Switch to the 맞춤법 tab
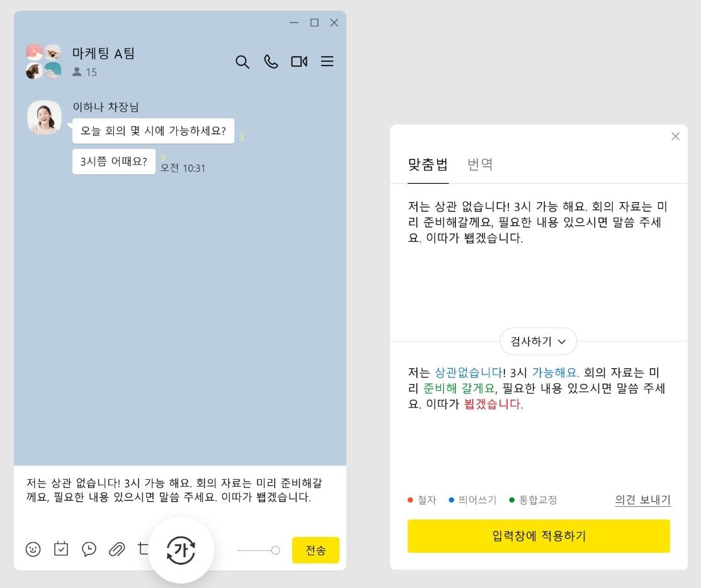The width and height of the screenshot is (701, 588). tap(428, 165)
